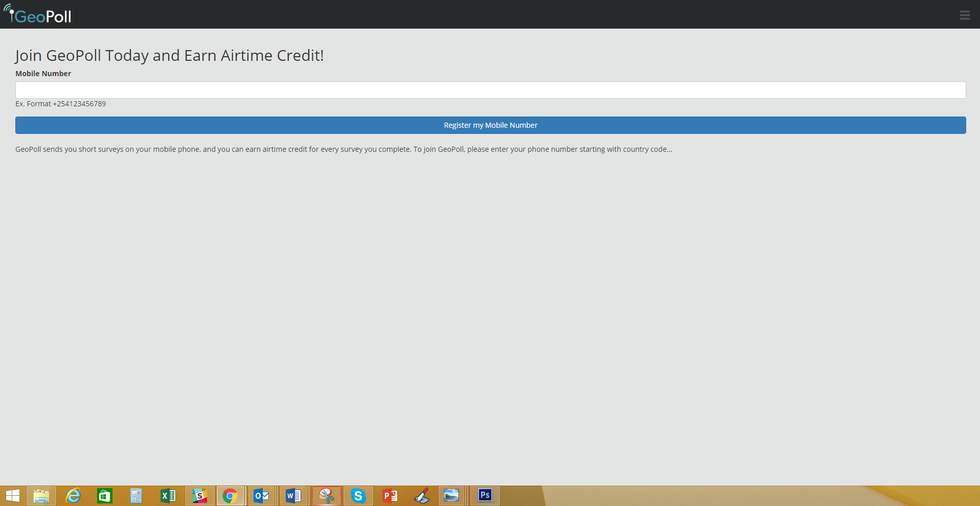Switch to the Google Chrome window
Viewport: 980px width, 506px height.
click(230, 496)
